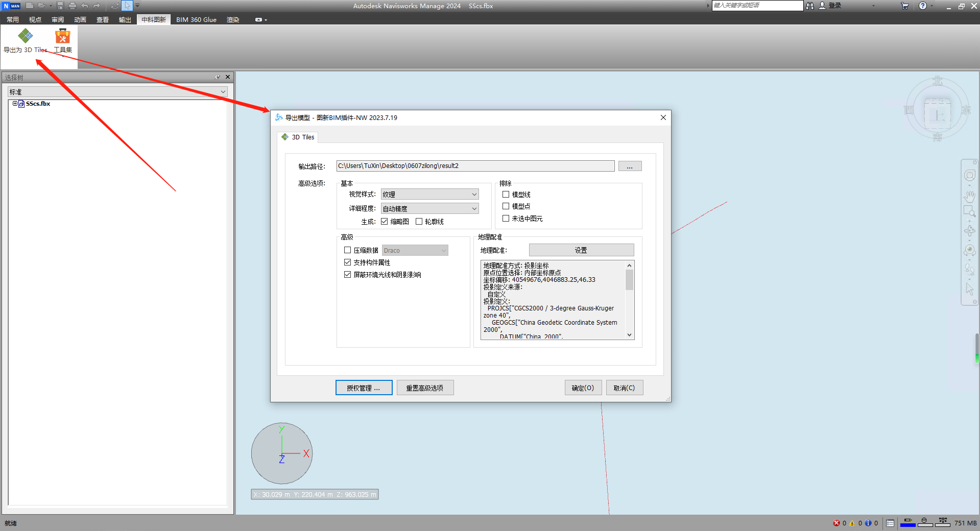Click the yellow warning count status icon
Screen dimensions: 980x531
click(852, 523)
